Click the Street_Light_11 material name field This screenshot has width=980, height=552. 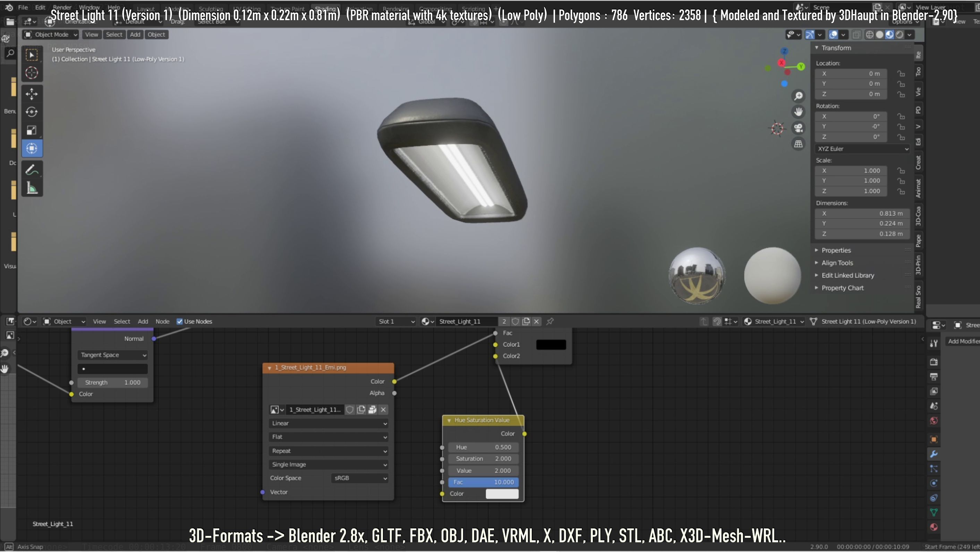pyautogui.click(x=467, y=321)
